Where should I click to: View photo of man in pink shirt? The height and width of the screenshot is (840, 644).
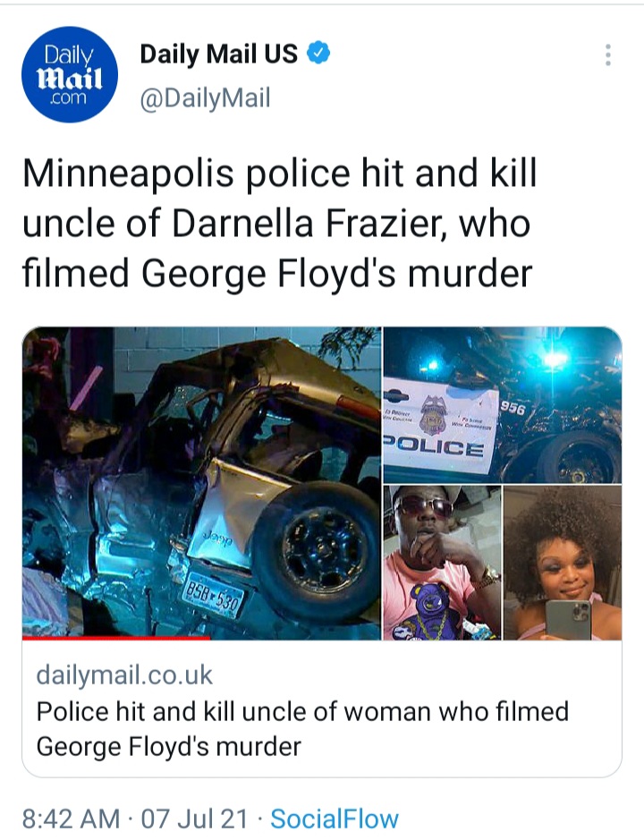click(x=442, y=563)
